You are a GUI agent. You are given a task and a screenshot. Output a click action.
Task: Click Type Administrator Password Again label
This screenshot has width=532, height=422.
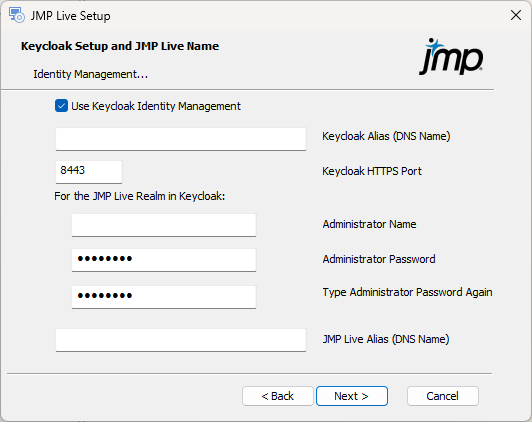tap(407, 292)
